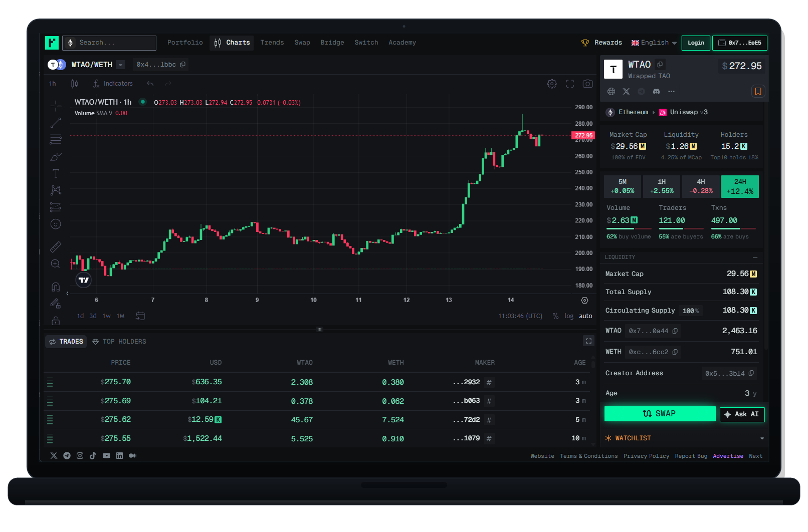Open the Ask AI assistant
This screenshot has width=808, height=532.
[742, 414]
